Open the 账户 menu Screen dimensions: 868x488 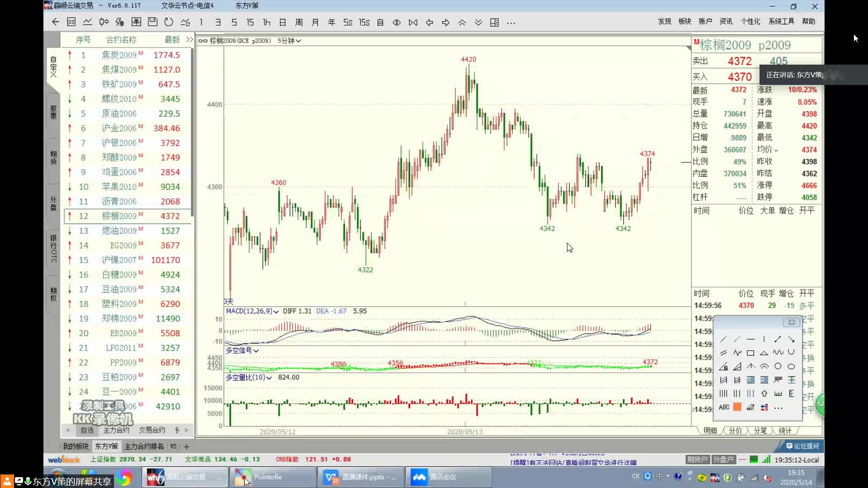tap(705, 21)
